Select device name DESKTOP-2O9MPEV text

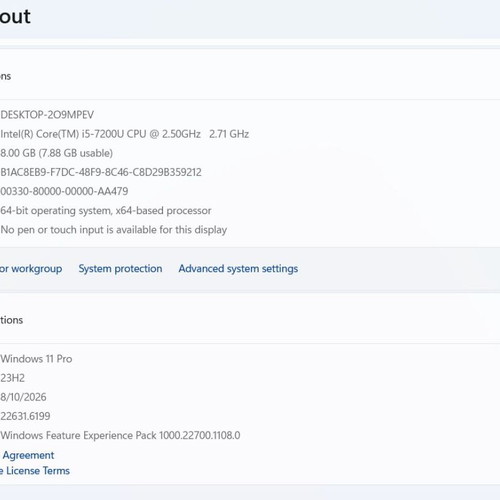click(x=47, y=115)
